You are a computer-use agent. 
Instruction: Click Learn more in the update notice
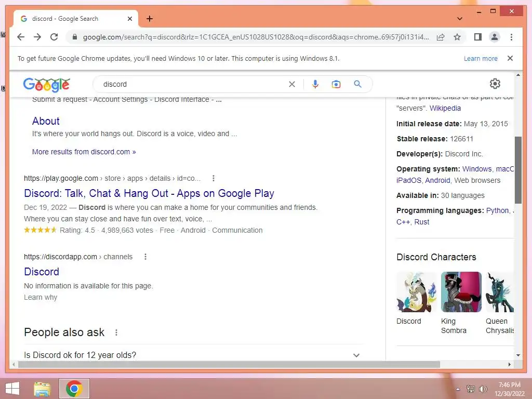tap(481, 58)
